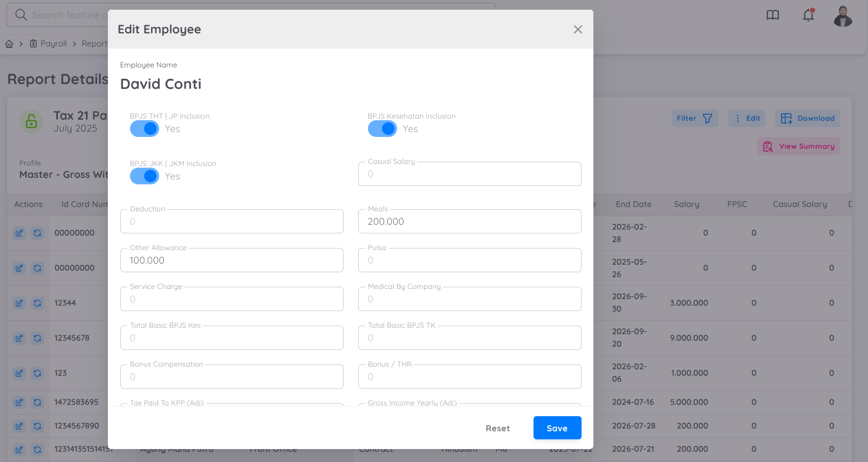Edit the row with ID 1472583695

coord(19,402)
